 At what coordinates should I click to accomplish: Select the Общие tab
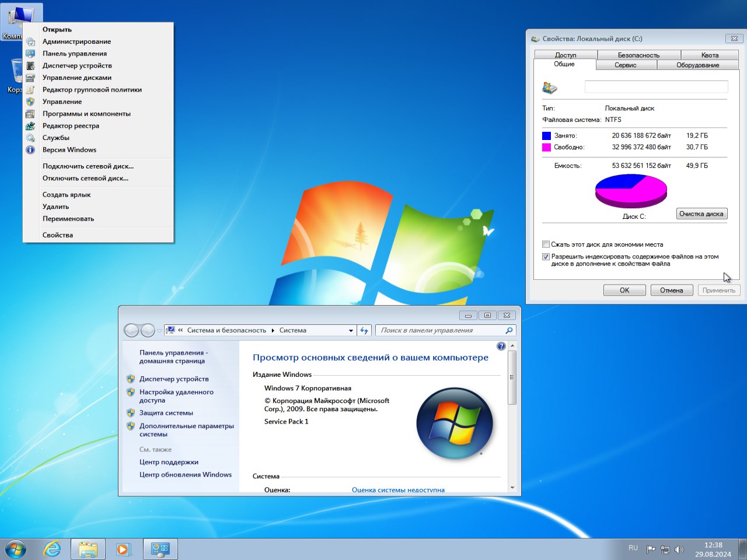pos(564,64)
